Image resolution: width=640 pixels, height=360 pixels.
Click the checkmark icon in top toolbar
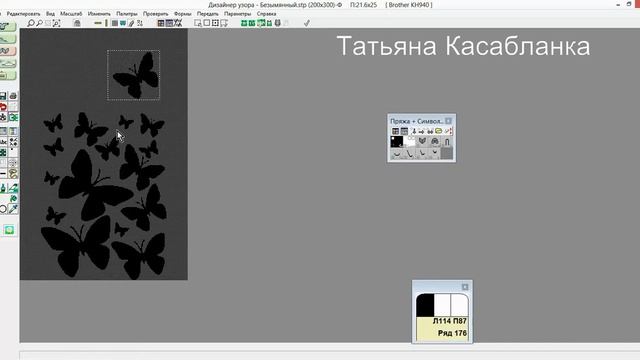[307, 23]
